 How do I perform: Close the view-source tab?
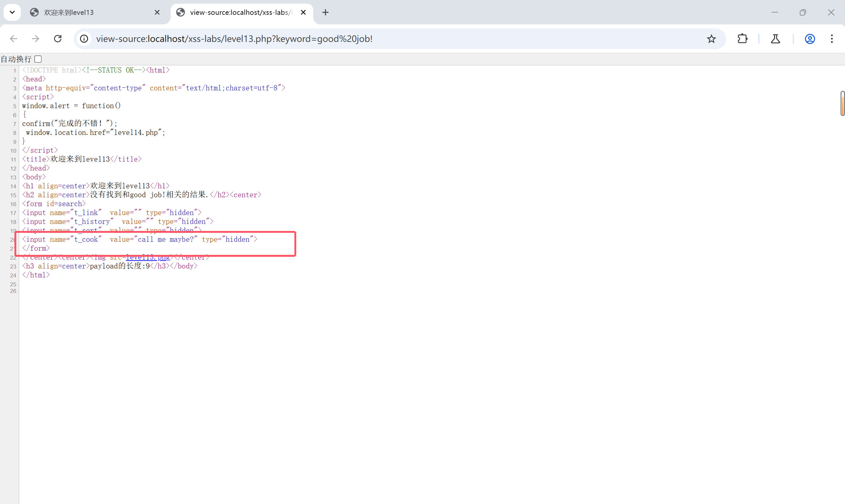[303, 13]
